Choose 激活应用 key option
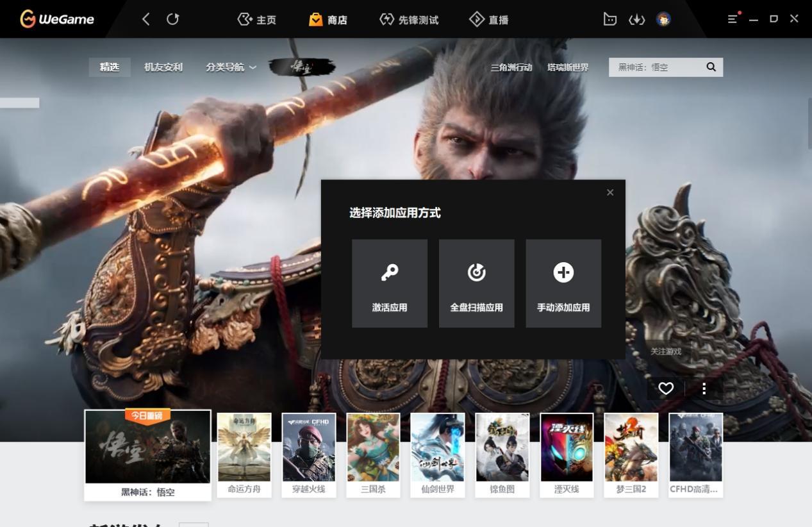 click(390, 283)
